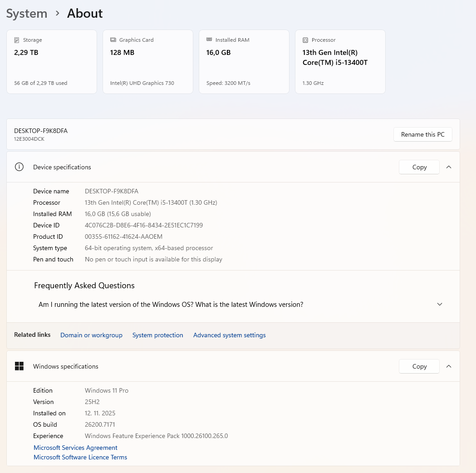Click the Processor chip icon
The image size is (476, 473).
click(x=305, y=40)
